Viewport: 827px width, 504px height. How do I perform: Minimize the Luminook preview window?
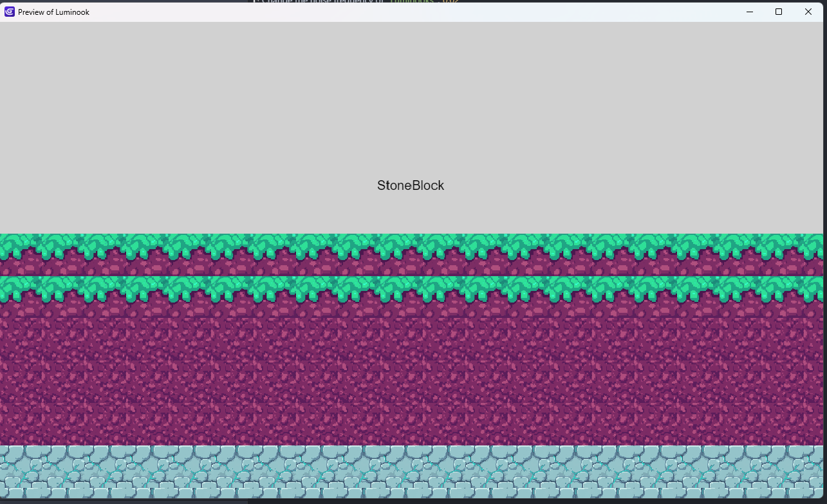[x=749, y=12]
